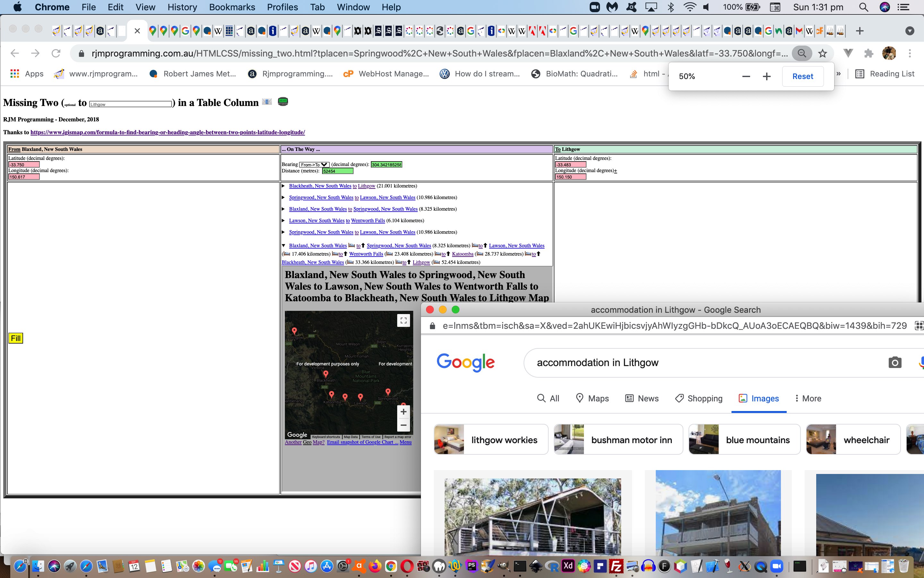This screenshot has height=578, width=924.
Task: Select the bushman motor inn suggestion chip
Action: 618,440
